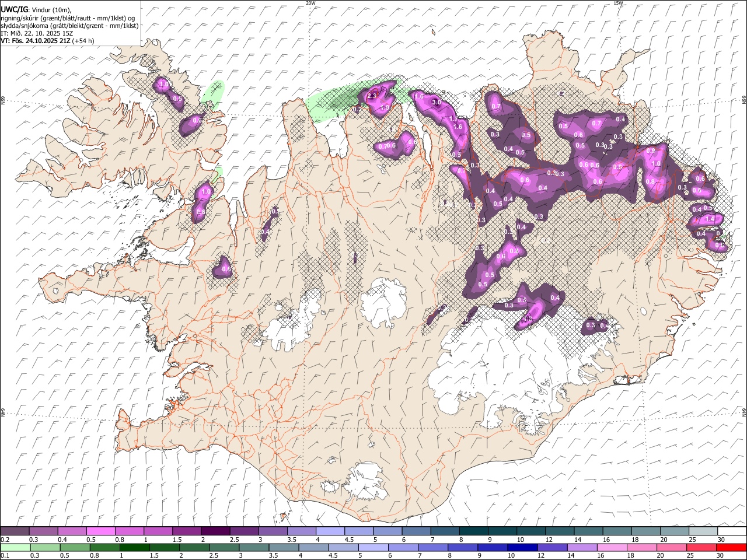Viewport: 747px width, 560px height.
Task: Click the white swatch ending the top legend row
Action: click(732, 531)
